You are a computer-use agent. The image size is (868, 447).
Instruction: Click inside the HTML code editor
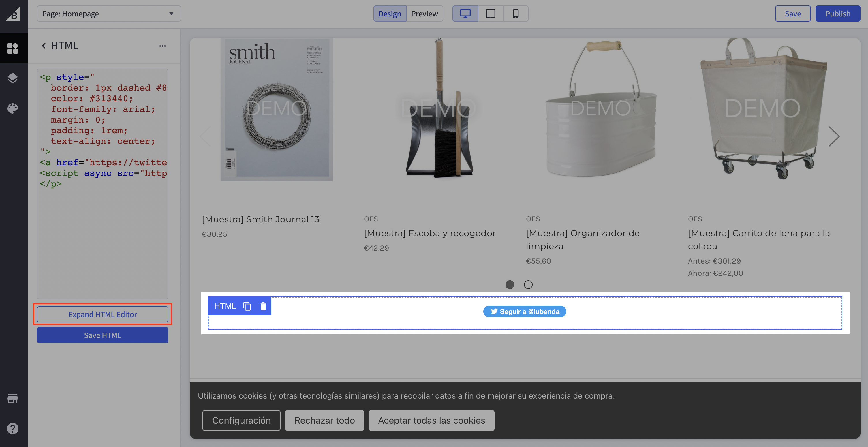click(102, 236)
